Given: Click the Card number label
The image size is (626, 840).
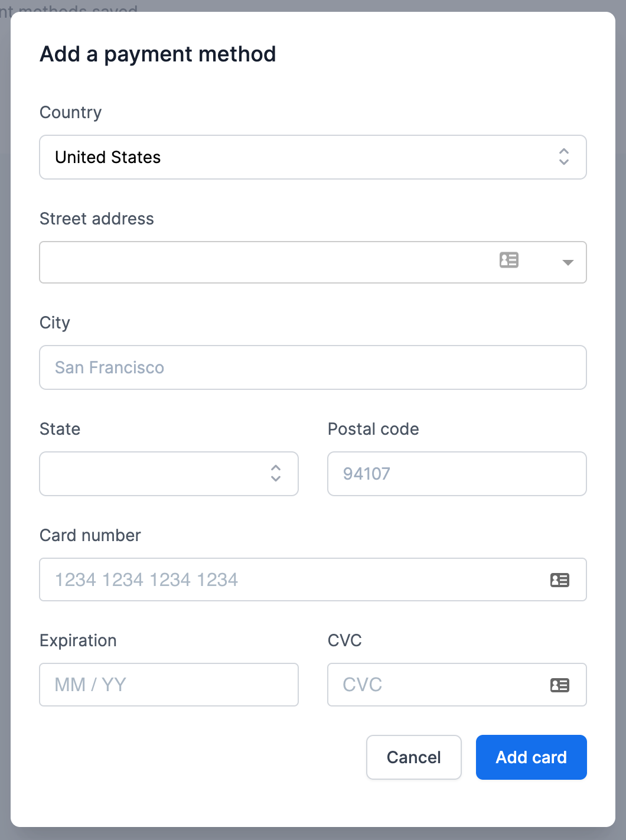Looking at the screenshot, I should click(90, 535).
